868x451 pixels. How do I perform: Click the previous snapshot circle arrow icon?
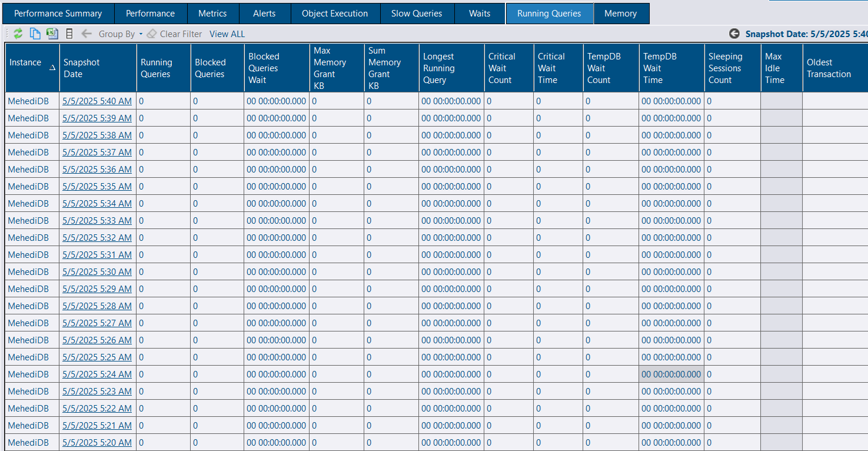[734, 34]
